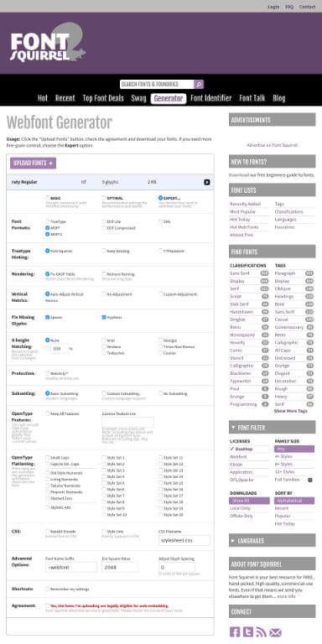Enable the Remove Kerning checkbox
322x644 pixels.
pyautogui.click(x=104, y=274)
